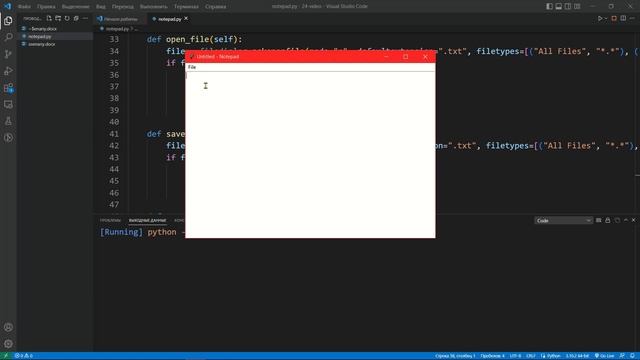
Task: Toggle the secondary sidebar layout icon
Action: point(568,6)
